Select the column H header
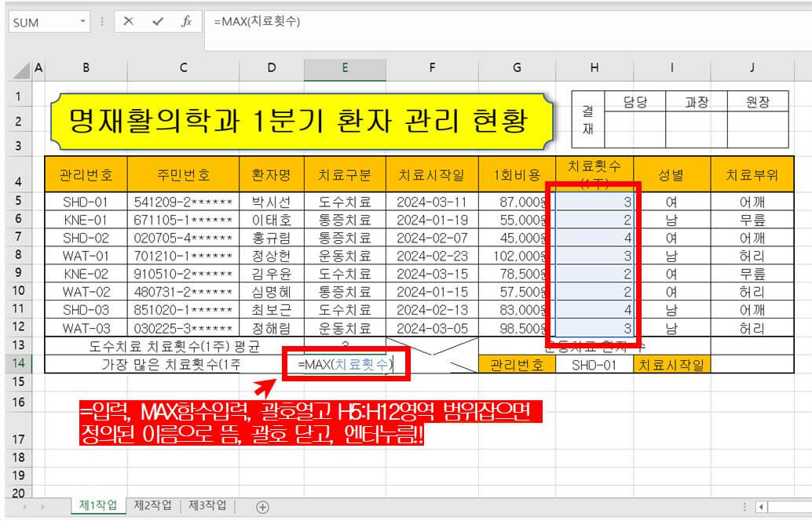The image size is (812, 521). 594,69
